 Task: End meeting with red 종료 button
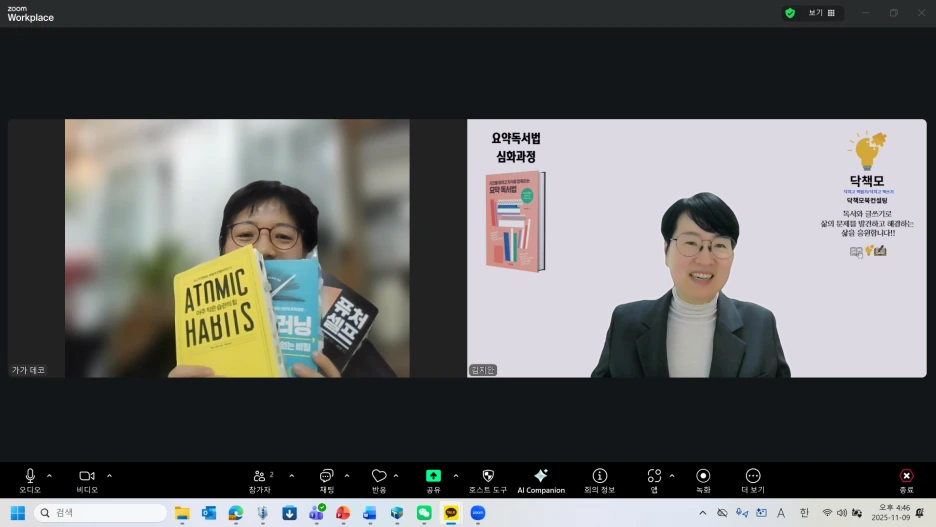pyautogui.click(x=906, y=480)
